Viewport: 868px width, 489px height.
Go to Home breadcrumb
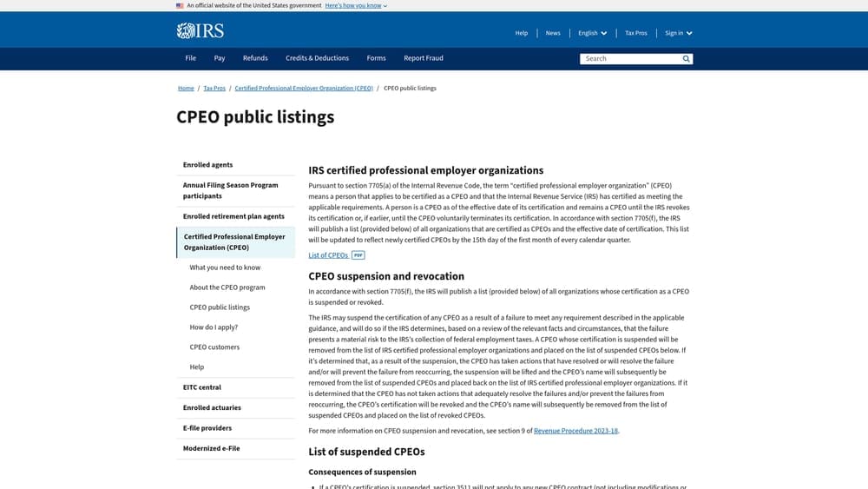click(x=186, y=88)
